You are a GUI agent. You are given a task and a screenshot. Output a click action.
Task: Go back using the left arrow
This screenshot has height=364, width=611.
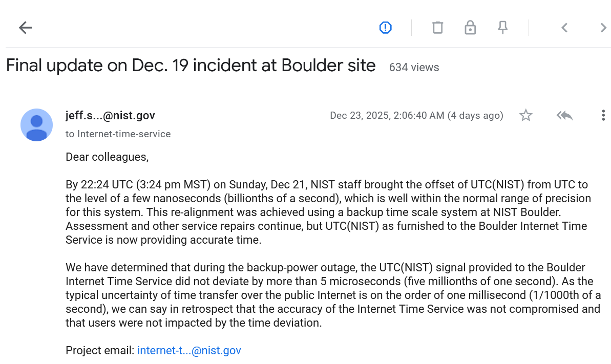25,28
